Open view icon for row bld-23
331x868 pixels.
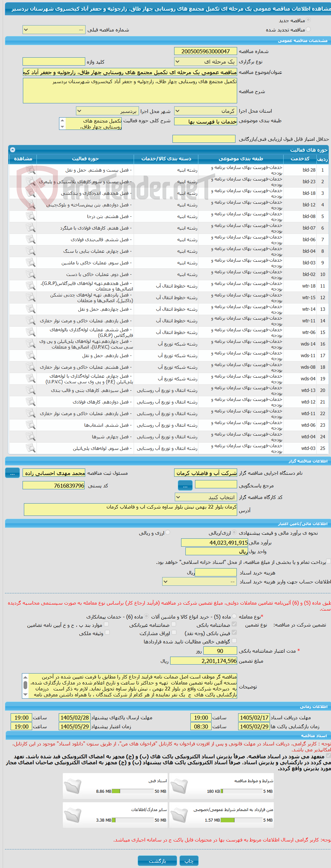tap(31, 181)
